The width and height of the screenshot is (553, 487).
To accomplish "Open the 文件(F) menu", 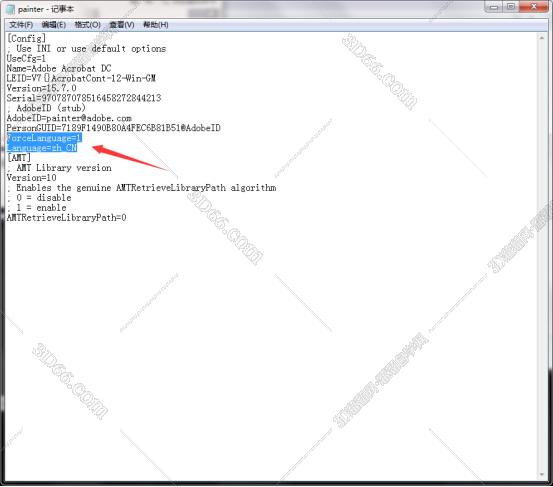I will click(x=21, y=25).
